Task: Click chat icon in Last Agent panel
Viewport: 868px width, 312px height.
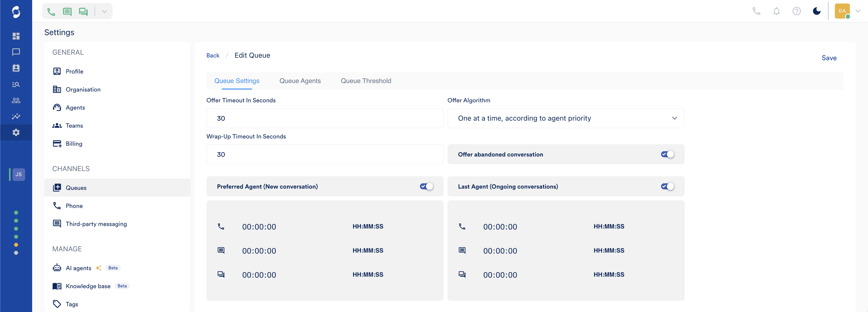Action: pos(462,275)
